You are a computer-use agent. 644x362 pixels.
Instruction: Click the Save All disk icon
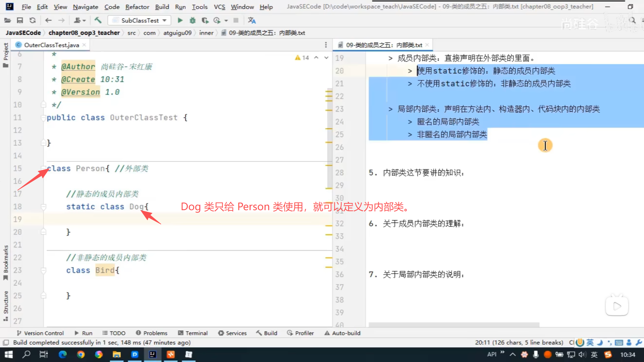(x=20, y=20)
